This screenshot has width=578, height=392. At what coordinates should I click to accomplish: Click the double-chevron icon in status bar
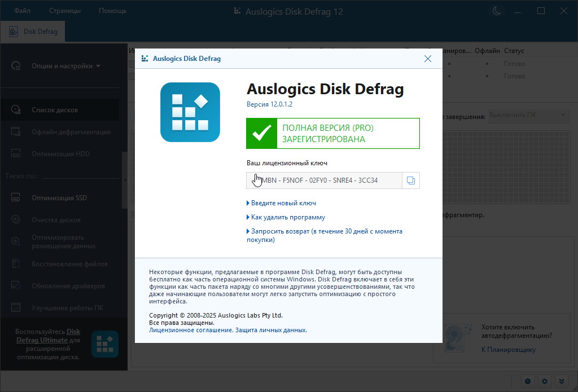(x=562, y=381)
